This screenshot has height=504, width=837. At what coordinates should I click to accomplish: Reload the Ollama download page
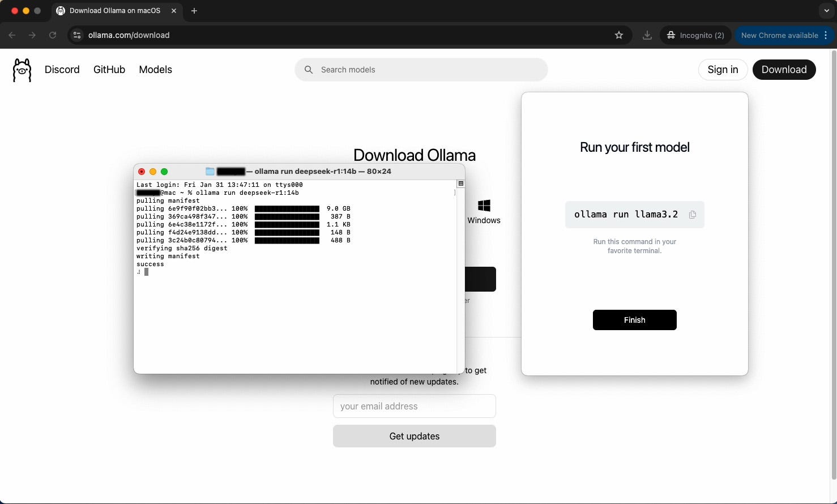click(53, 35)
